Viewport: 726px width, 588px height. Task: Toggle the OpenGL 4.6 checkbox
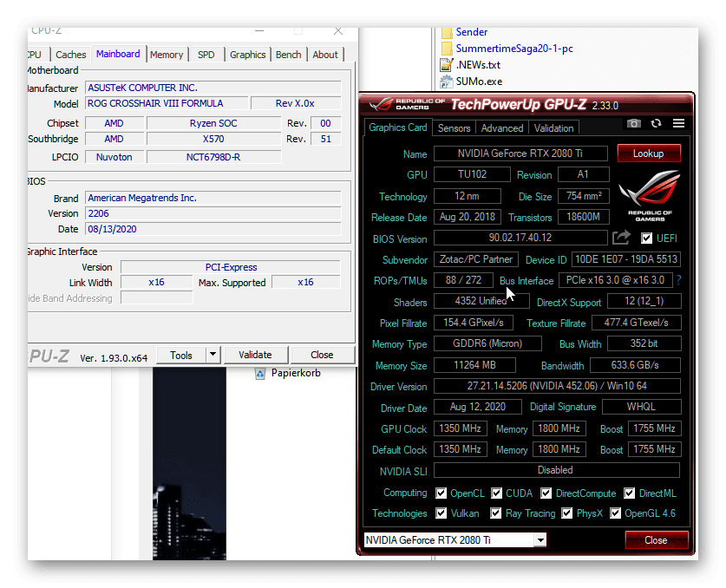click(x=615, y=513)
